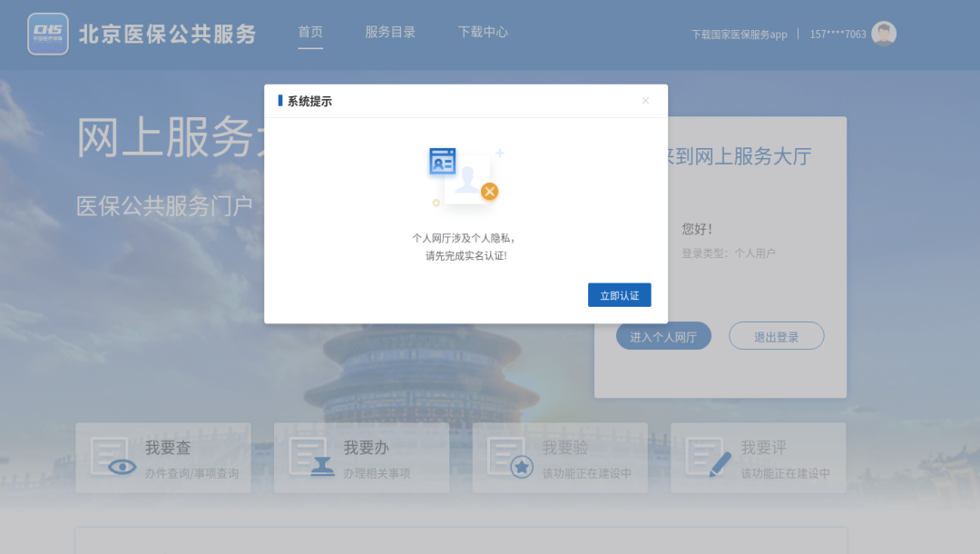This screenshot has height=554, width=980.
Task: Select the 我要查 办件查询 card text
Action: tap(191, 473)
